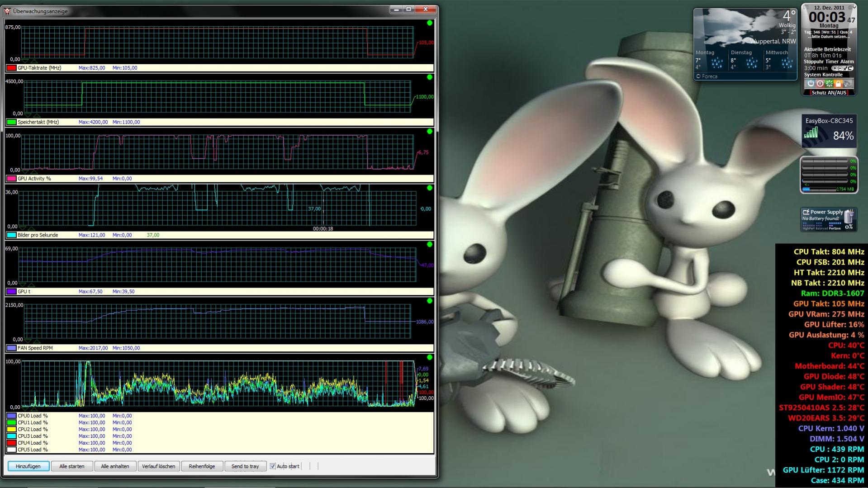Click the green Speichertakt color swatch

coord(11,122)
